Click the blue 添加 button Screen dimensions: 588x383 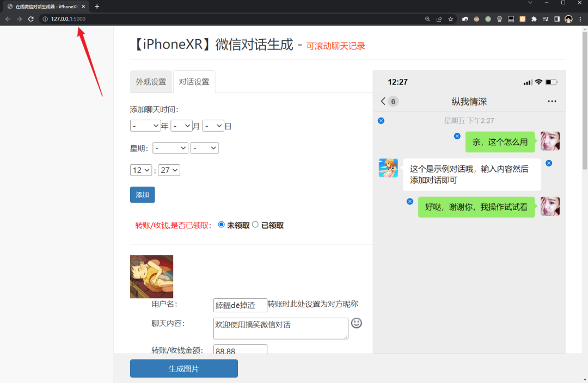click(143, 195)
